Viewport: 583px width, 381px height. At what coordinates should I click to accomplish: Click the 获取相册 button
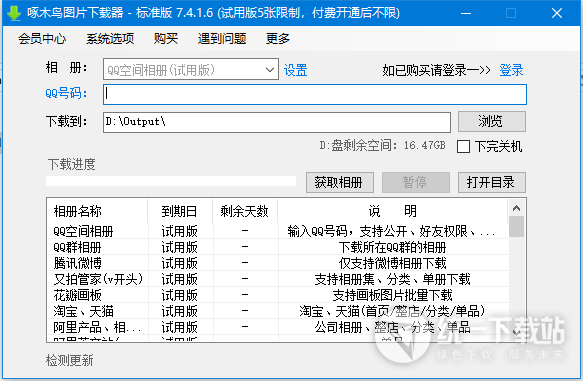[x=339, y=183]
